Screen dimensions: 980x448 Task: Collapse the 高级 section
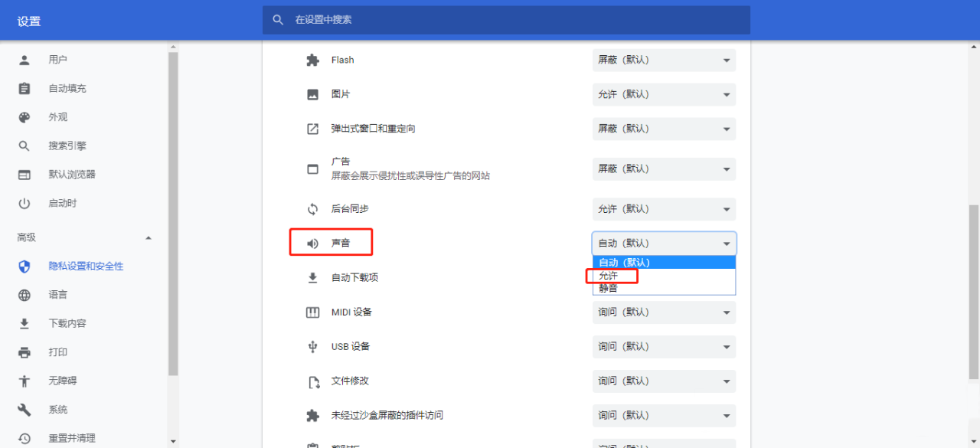[x=149, y=237]
